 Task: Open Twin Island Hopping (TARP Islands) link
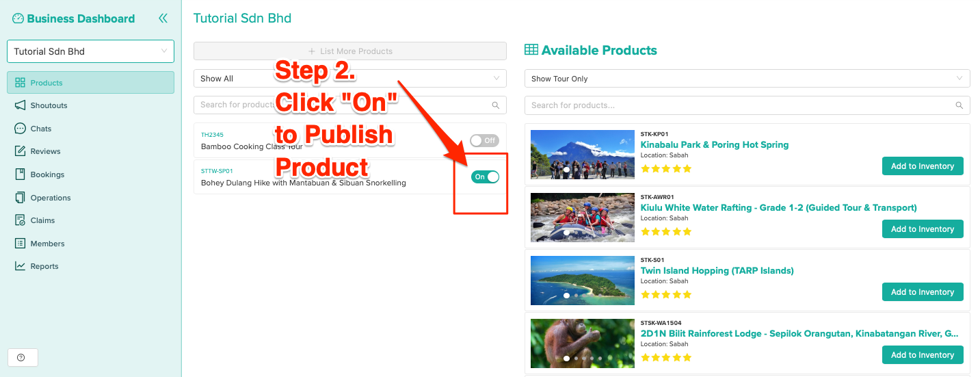(717, 270)
